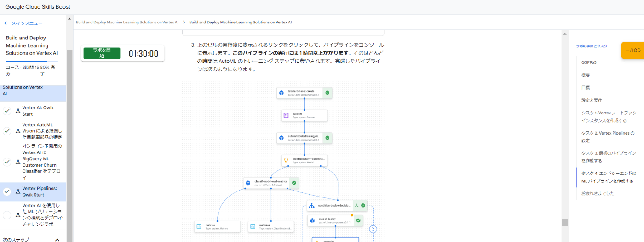Go to タスク 4 エンドツーエンド section
644x242 pixels.
click(x=609, y=177)
